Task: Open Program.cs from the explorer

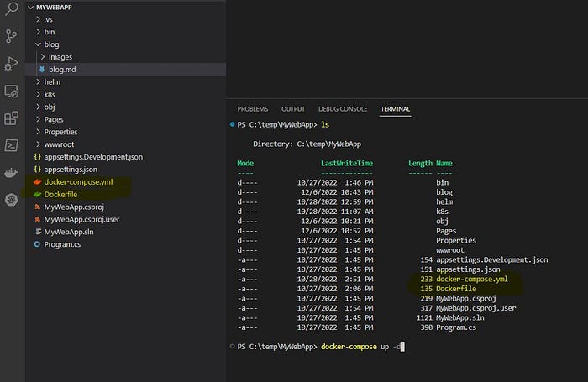Action: [x=62, y=244]
